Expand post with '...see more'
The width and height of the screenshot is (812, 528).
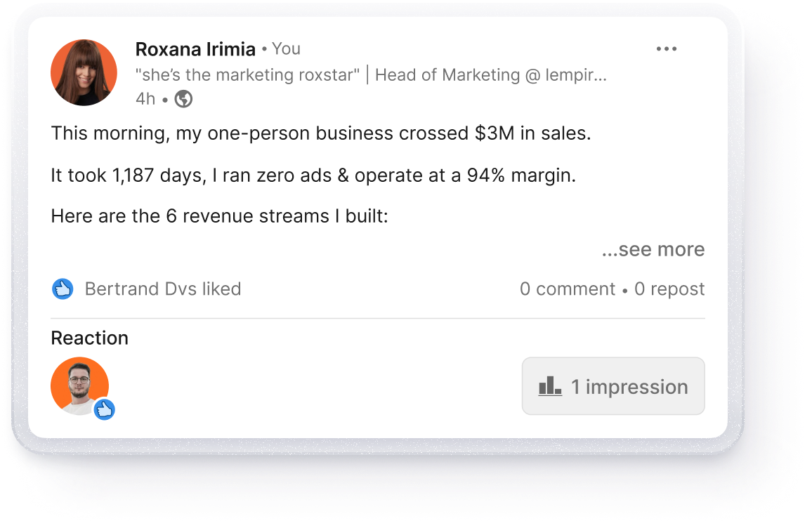click(653, 249)
